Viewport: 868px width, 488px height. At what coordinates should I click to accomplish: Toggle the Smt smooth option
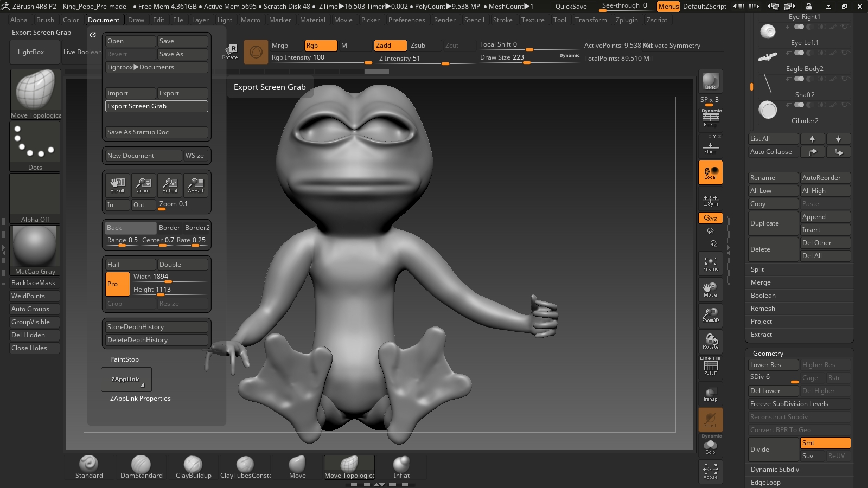(x=825, y=443)
